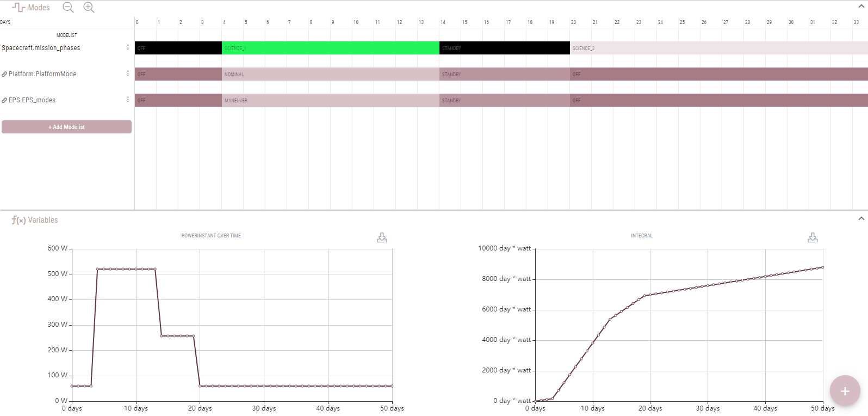Click the DAYS axis label
Viewport: 868px width, 416px height.
click(5, 22)
